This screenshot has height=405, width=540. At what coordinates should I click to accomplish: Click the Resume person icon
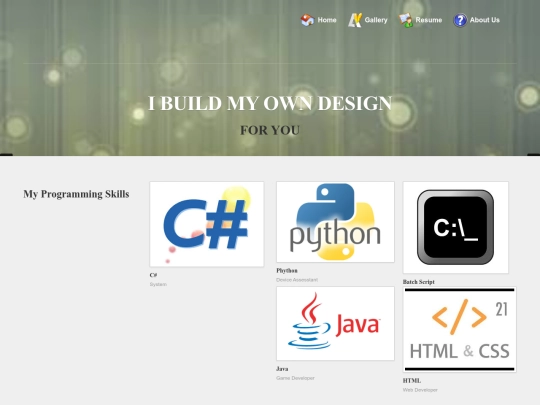click(x=405, y=20)
